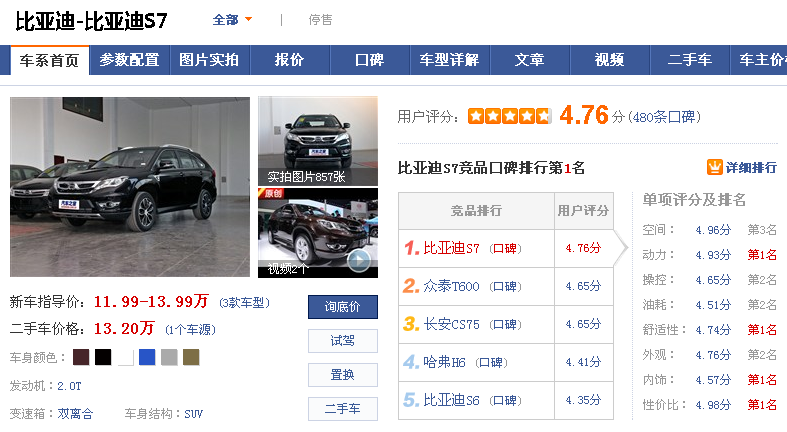Screen dimensions: 787x432
Task: Click the 试驾 button
Action: tap(343, 341)
